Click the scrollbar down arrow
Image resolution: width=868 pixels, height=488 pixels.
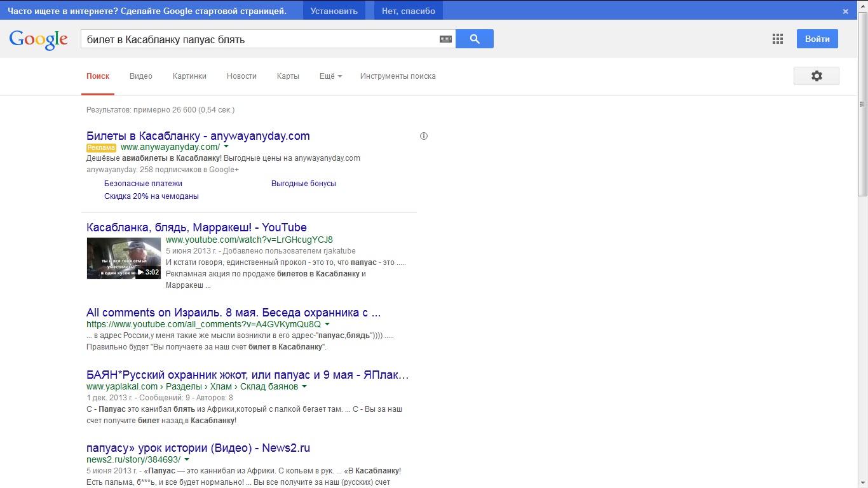point(863,483)
